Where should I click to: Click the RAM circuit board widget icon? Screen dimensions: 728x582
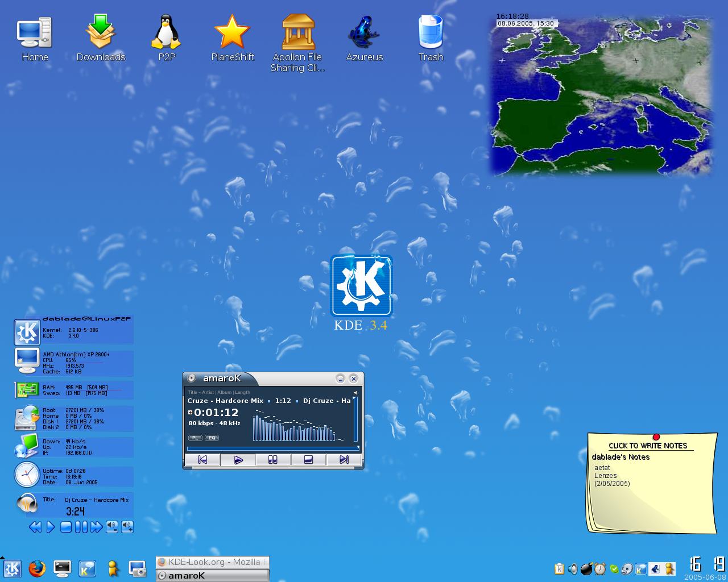26,390
